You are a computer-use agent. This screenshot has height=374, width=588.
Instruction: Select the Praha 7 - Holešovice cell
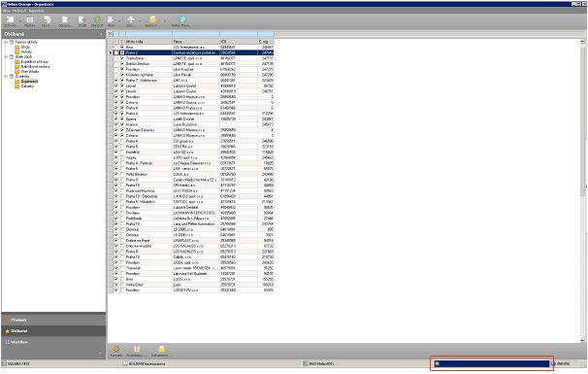[x=148, y=81]
